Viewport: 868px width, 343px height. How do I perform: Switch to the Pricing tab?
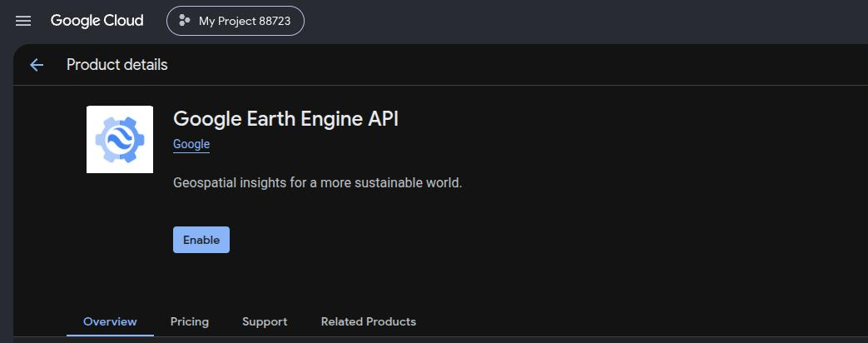pos(189,322)
